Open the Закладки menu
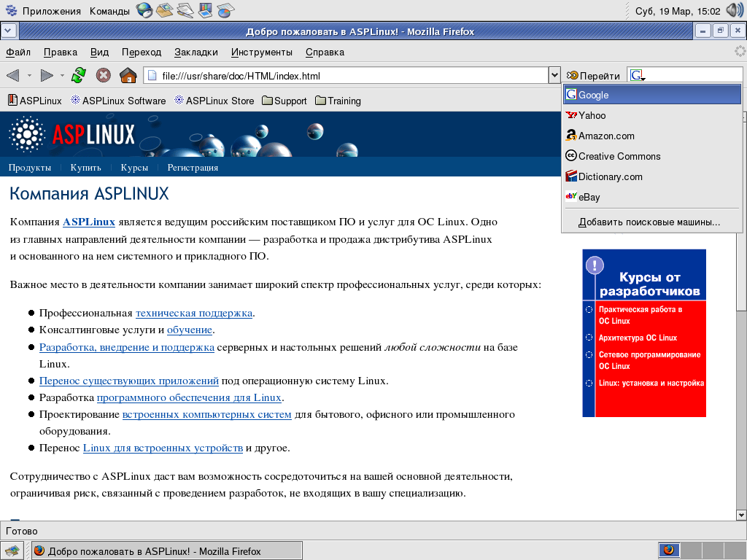The height and width of the screenshot is (560, 747). pos(196,52)
